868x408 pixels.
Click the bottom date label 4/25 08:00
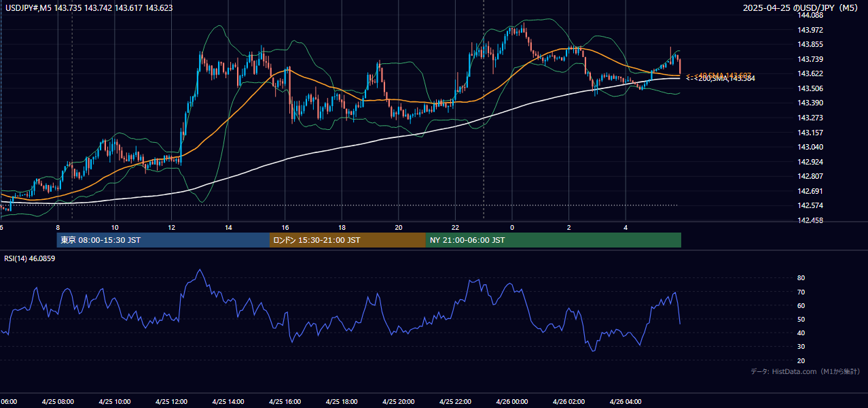coord(58,401)
